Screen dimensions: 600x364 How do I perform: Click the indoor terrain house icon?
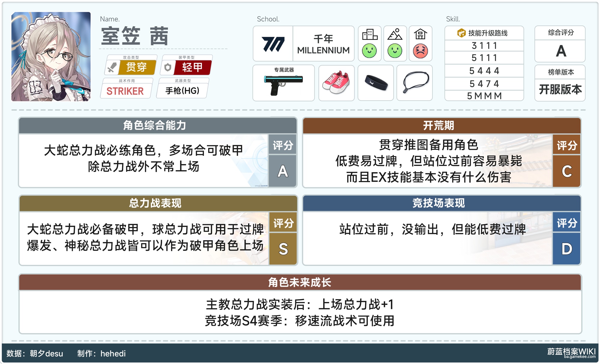420,35
